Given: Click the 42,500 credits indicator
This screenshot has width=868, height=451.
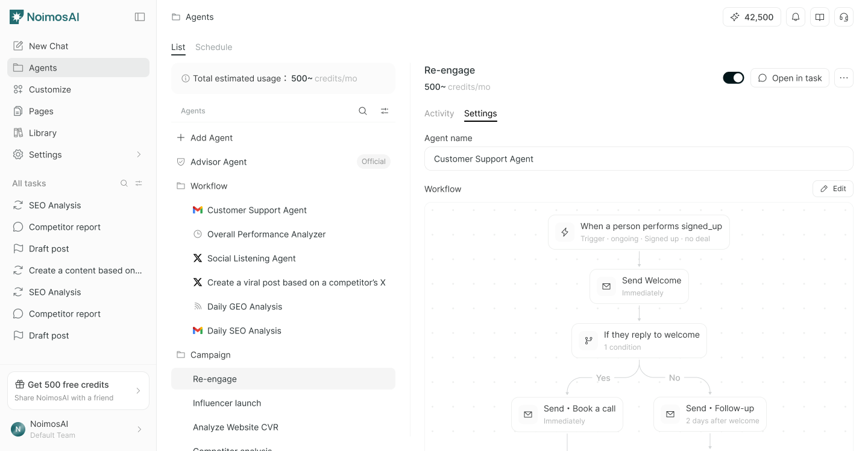Looking at the screenshot, I should [752, 17].
